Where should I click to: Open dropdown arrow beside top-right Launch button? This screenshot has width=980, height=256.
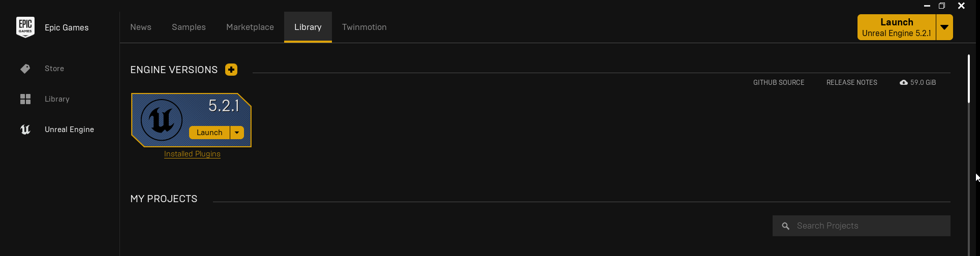tap(944, 27)
